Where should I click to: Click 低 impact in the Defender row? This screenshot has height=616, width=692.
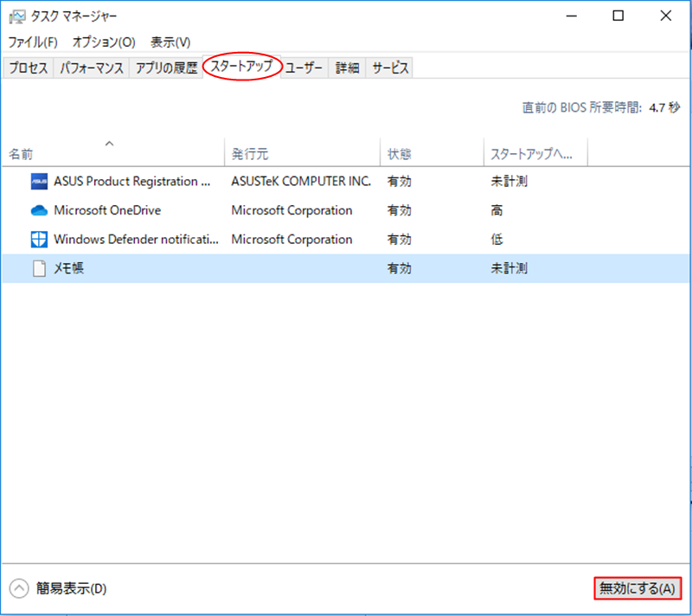497,239
